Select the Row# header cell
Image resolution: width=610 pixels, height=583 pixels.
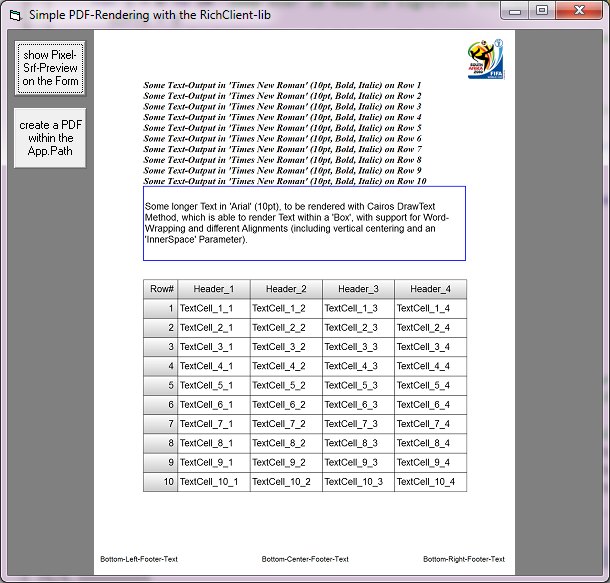tap(161, 289)
